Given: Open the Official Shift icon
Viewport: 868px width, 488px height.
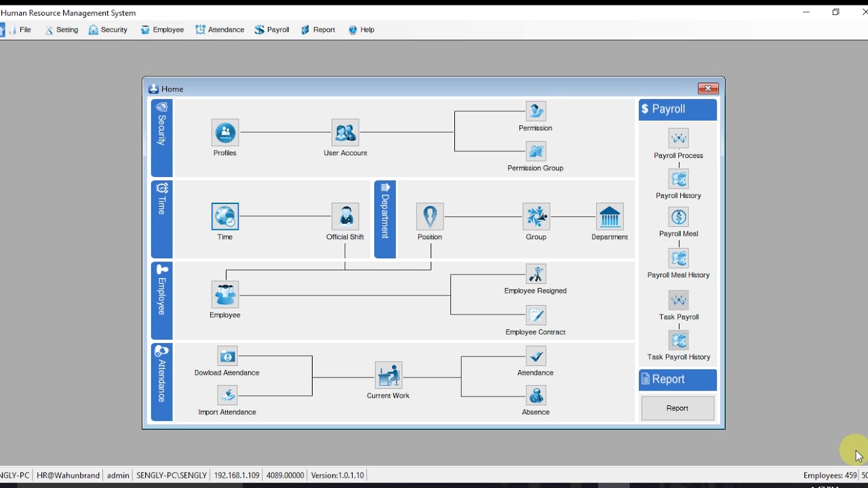Looking at the screenshot, I should pyautogui.click(x=345, y=217).
